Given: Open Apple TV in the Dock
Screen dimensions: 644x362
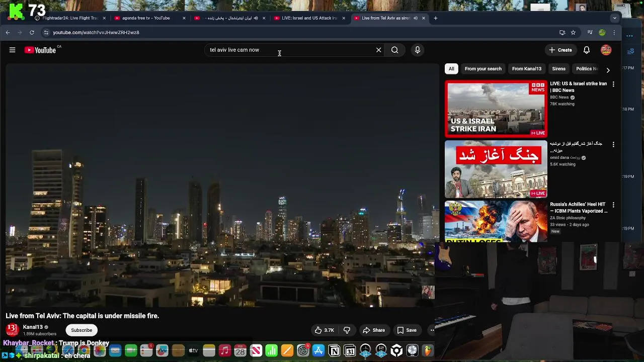Looking at the screenshot, I should pyautogui.click(x=193, y=350).
